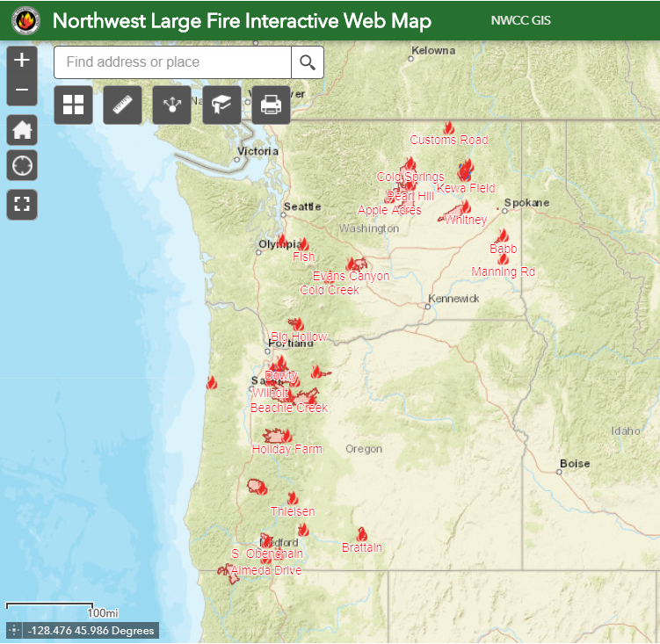The image size is (660, 644).
Task: Enter fullscreen map view
Action: tap(22, 205)
